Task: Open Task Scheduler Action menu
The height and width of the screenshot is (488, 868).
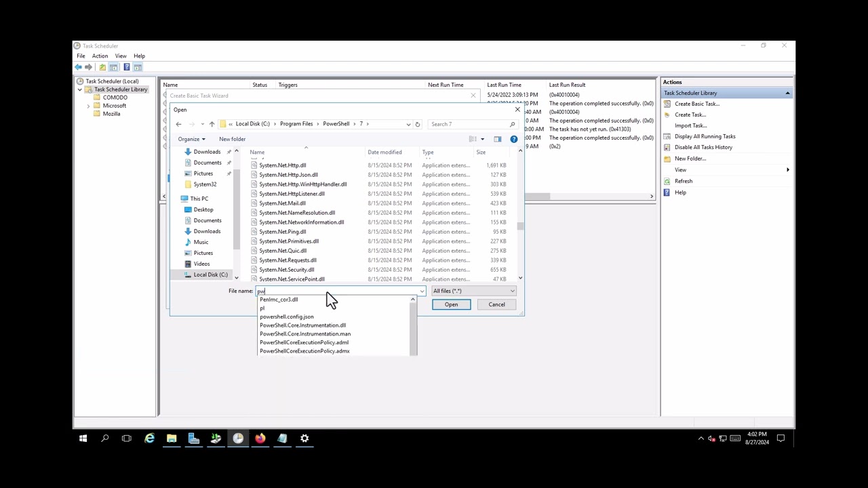Action: coord(100,56)
